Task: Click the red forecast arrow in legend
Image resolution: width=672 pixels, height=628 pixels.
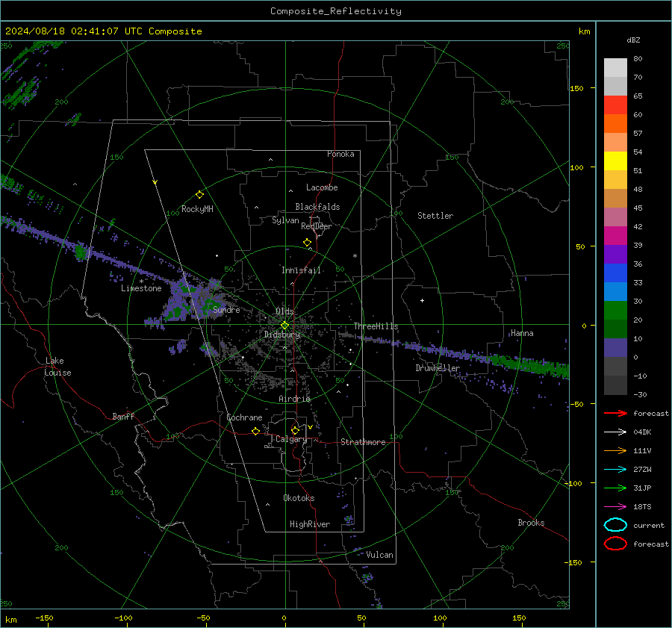Action: coord(615,413)
